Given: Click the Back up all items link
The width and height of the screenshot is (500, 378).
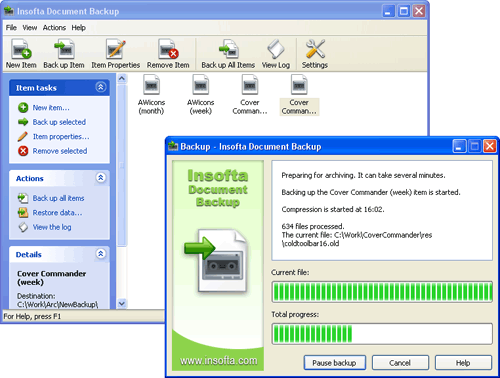Looking at the screenshot, I should (58, 198).
